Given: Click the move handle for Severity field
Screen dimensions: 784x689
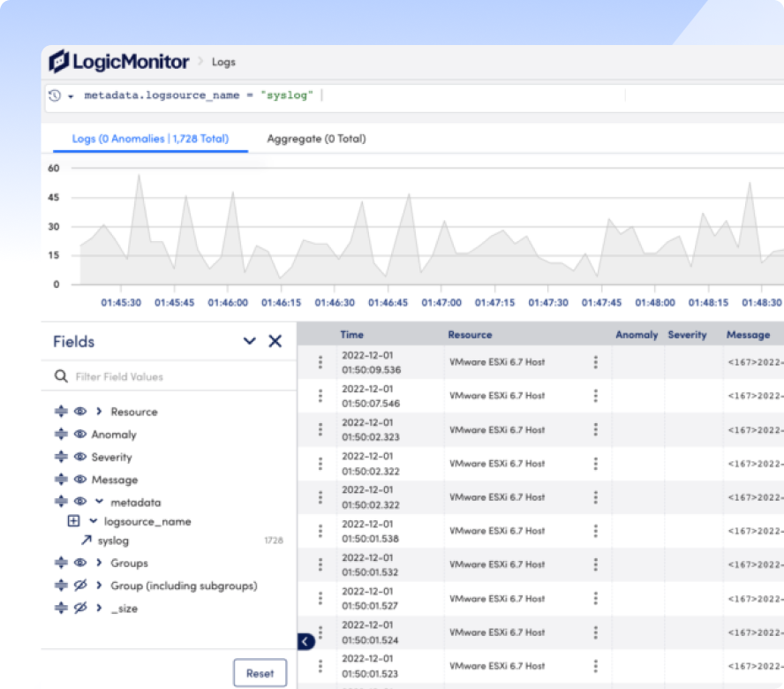Looking at the screenshot, I should [61, 457].
